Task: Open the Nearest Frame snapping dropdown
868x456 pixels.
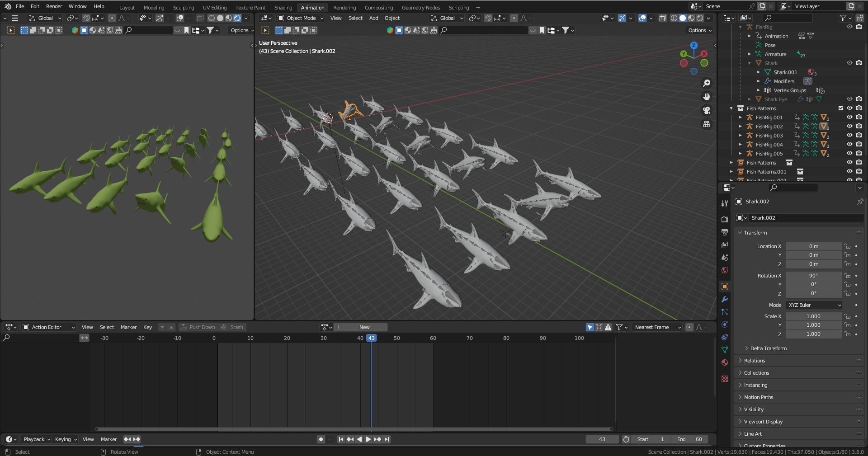Action: point(657,327)
